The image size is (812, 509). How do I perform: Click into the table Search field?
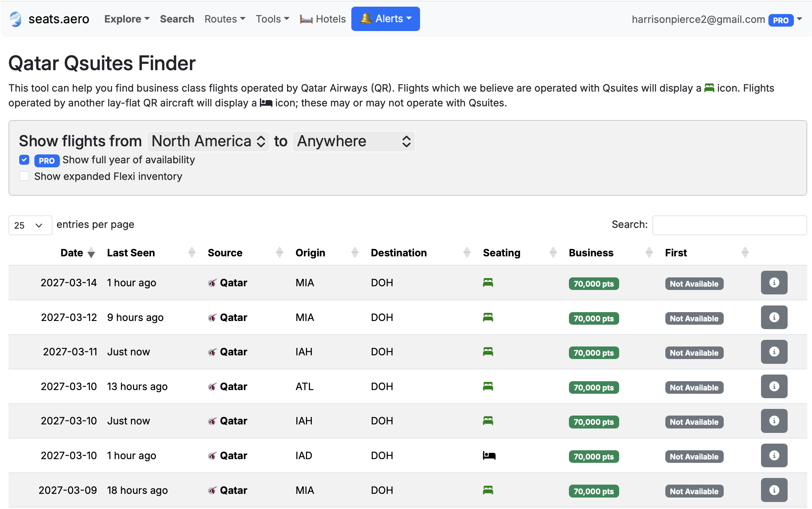730,225
